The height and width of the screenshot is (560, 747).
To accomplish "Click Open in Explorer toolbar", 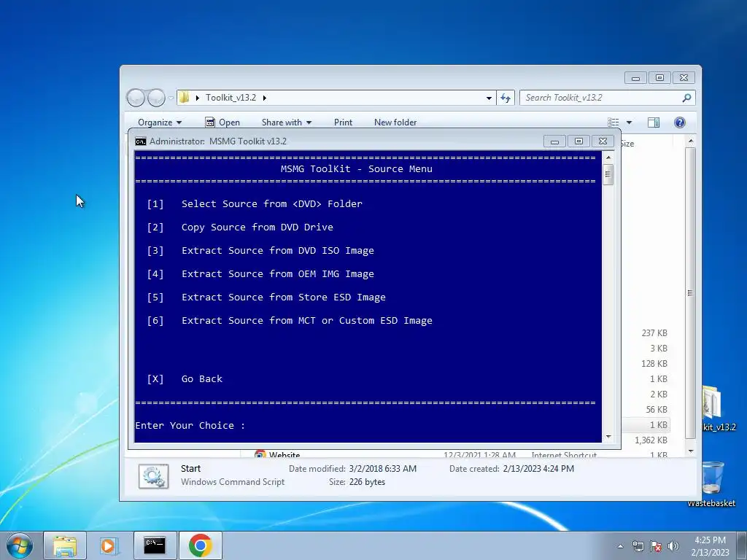I will (x=222, y=122).
